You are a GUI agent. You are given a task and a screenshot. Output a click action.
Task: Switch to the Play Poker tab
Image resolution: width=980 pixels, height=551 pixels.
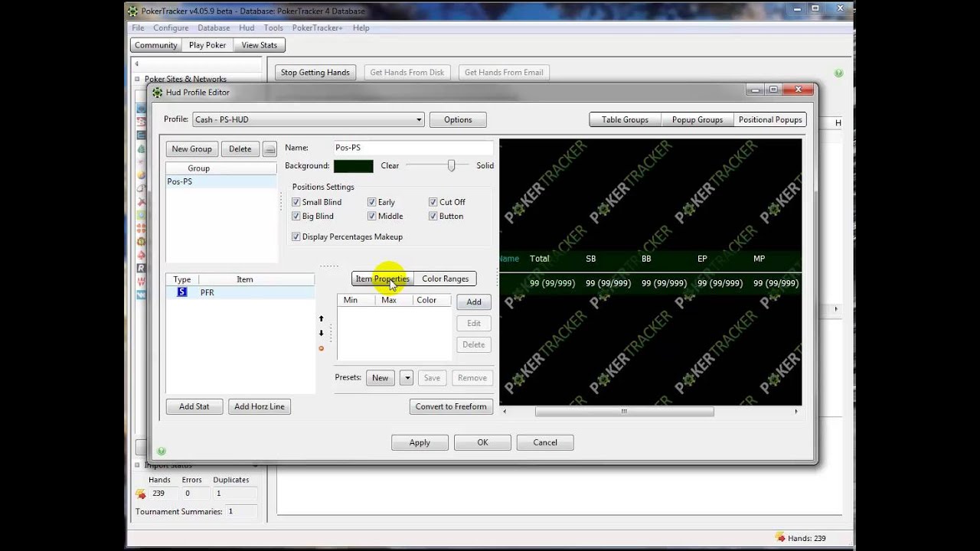pos(207,45)
